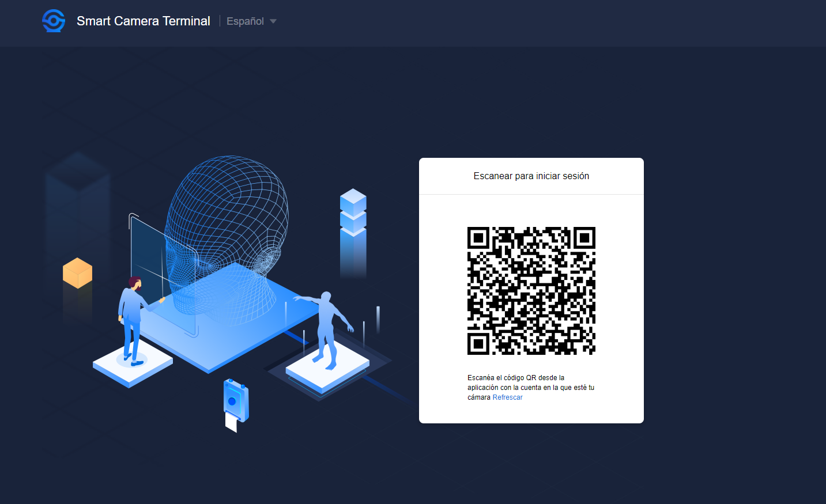Click the orange cube in the illustration
The height and width of the screenshot is (504, 826).
pyautogui.click(x=77, y=273)
